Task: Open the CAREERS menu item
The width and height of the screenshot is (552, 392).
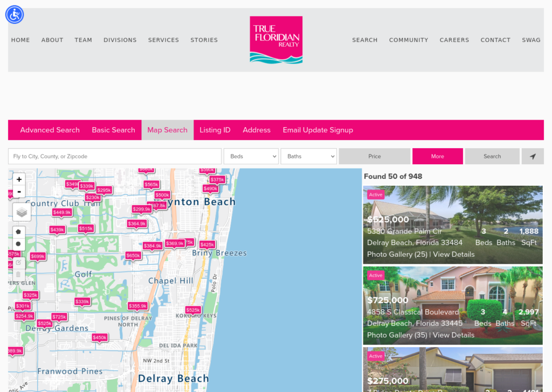Action: click(454, 40)
